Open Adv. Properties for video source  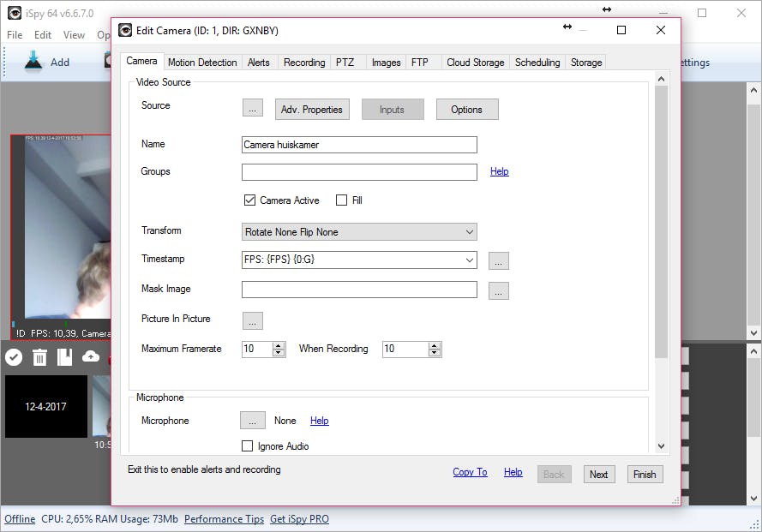point(312,110)
